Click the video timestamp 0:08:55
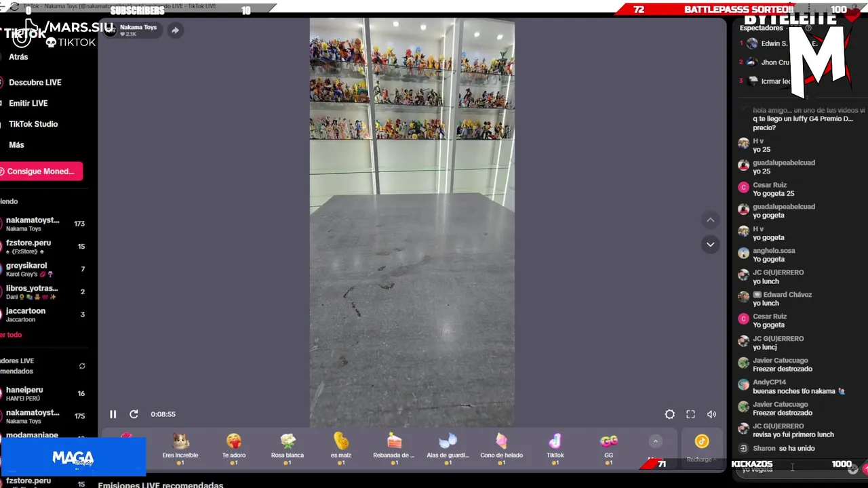This screenshot has height=488, width=868. point(163,414)
